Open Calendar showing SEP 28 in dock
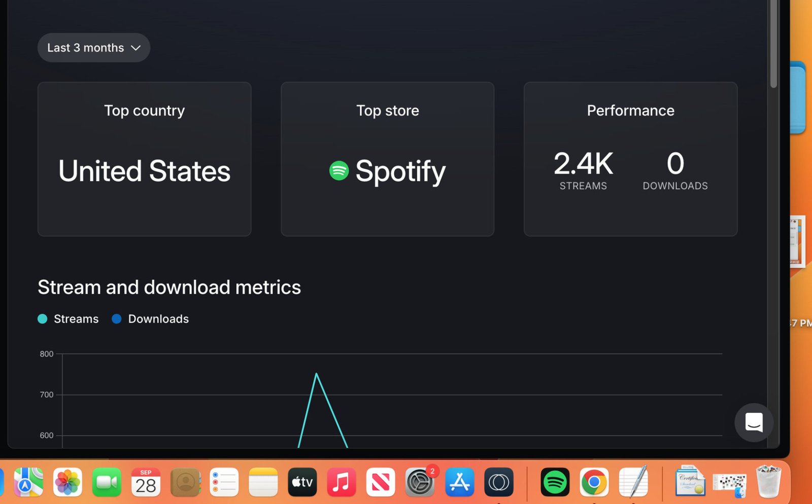The height and width of the screenshot is (504, 812). 146,482
